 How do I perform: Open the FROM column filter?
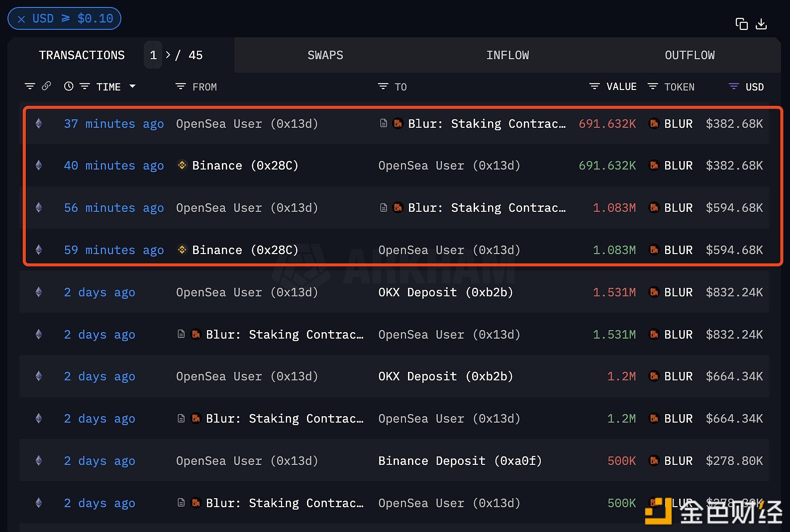click(181, 87)
